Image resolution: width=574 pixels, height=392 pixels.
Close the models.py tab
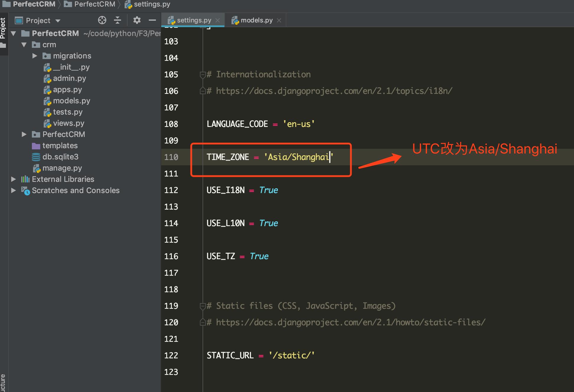point(279,20)
